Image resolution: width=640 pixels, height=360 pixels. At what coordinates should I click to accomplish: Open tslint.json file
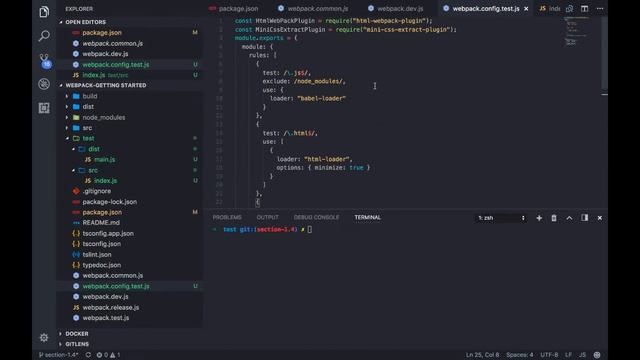click(97, 255)
